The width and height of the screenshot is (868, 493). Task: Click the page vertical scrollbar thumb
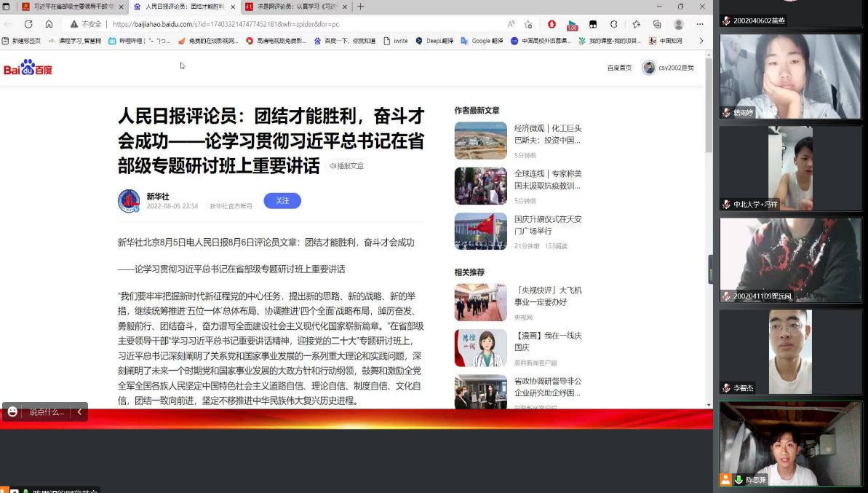[x=709, y=104]
